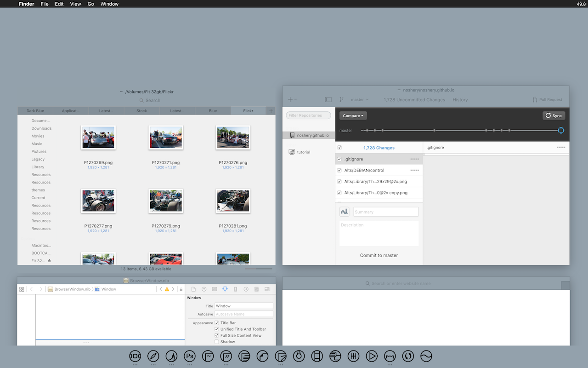588x368 pixels.
Task: Uncheck the 0@2x copy.png checkbox
Action: tap(339, 193)
